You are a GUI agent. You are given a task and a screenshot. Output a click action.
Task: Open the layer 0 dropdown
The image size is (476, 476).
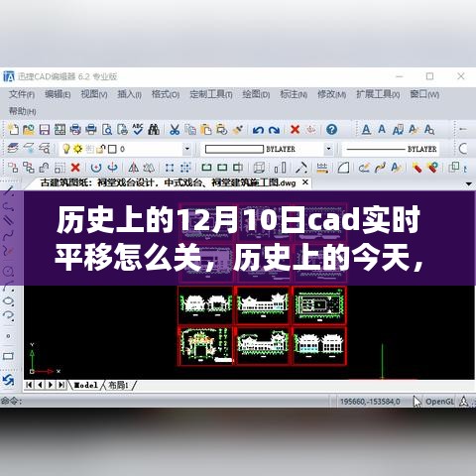click(x=187, y=149)
